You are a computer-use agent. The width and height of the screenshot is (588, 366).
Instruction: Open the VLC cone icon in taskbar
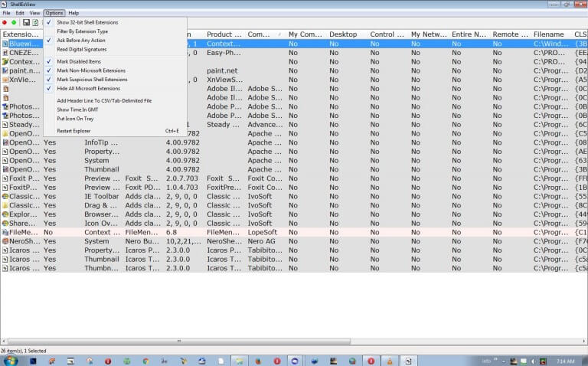tap(390, 361)
